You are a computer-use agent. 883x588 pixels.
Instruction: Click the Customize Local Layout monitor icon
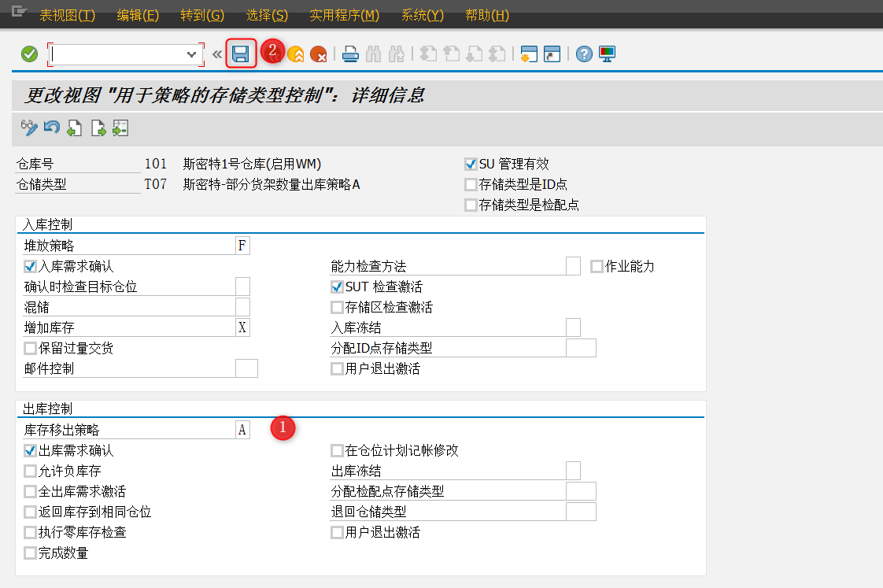(607, 54)
